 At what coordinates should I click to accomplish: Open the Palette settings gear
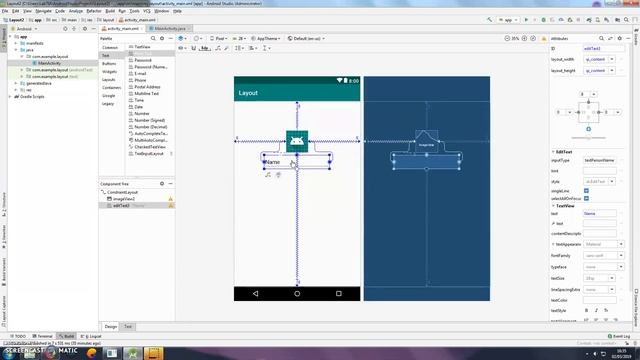coord(162,38)
